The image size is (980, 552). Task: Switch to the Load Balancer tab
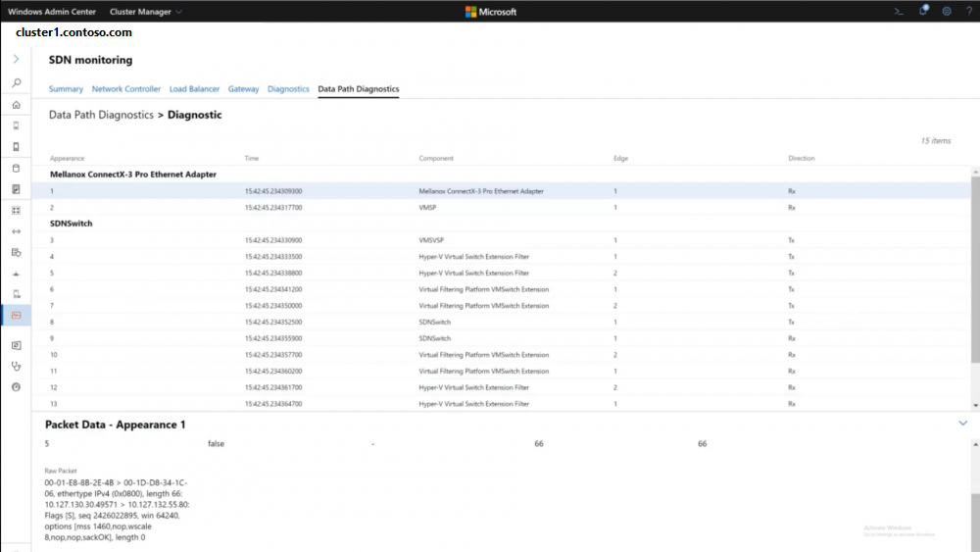[194, 89]
